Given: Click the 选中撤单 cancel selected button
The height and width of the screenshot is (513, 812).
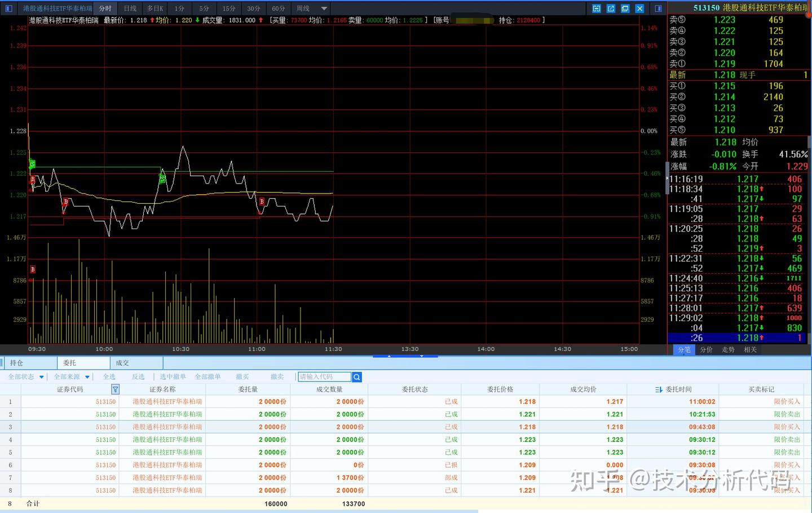Looking at the screenshot, I should [173, 377].
